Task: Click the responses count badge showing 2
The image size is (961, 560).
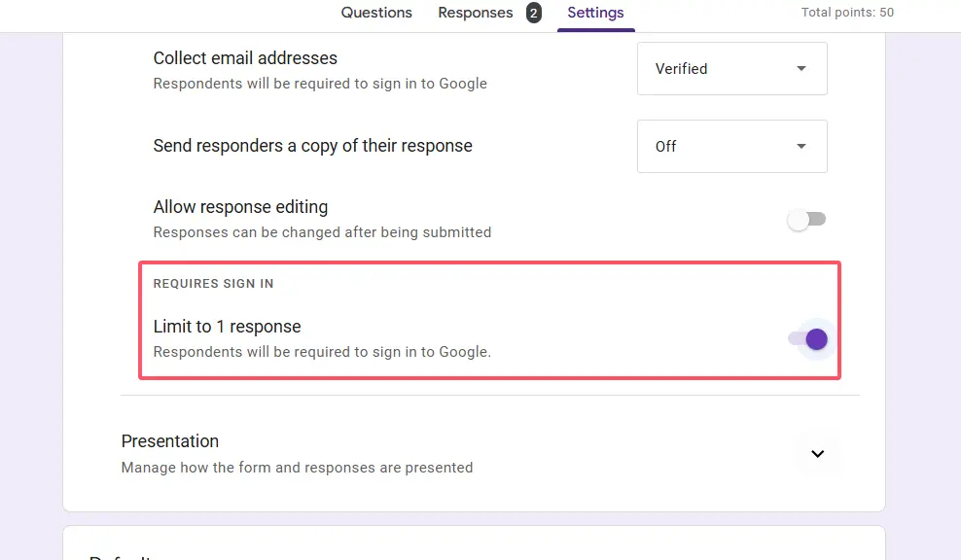Action: coord(533,14)
